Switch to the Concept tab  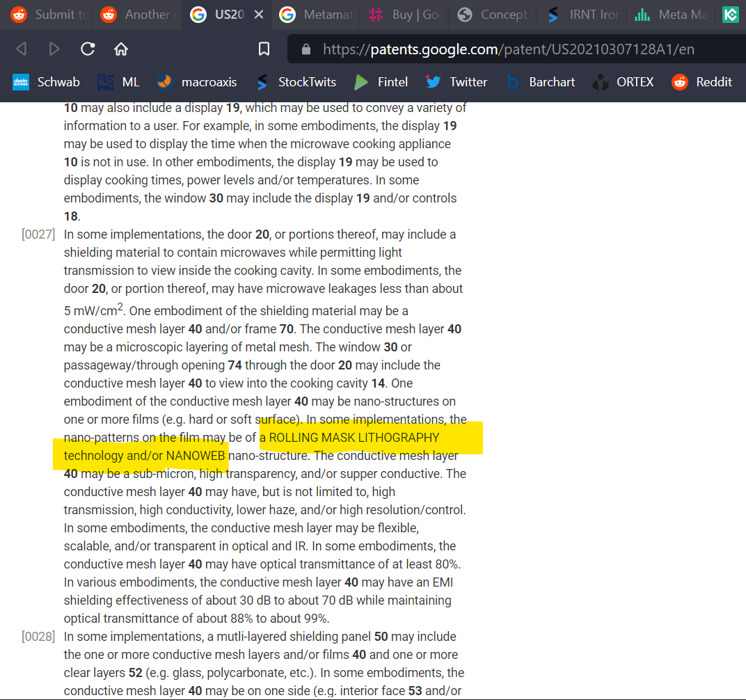coord(494,15)
